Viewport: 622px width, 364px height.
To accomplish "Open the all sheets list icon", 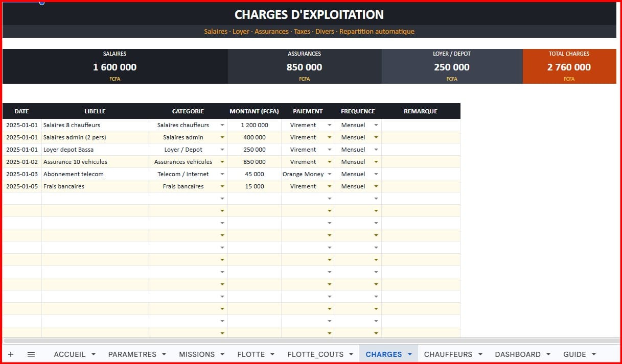I will 31,354.
